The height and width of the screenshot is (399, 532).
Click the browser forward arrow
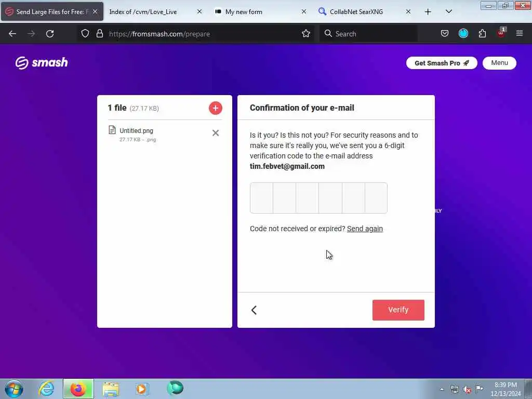point(31,34)
